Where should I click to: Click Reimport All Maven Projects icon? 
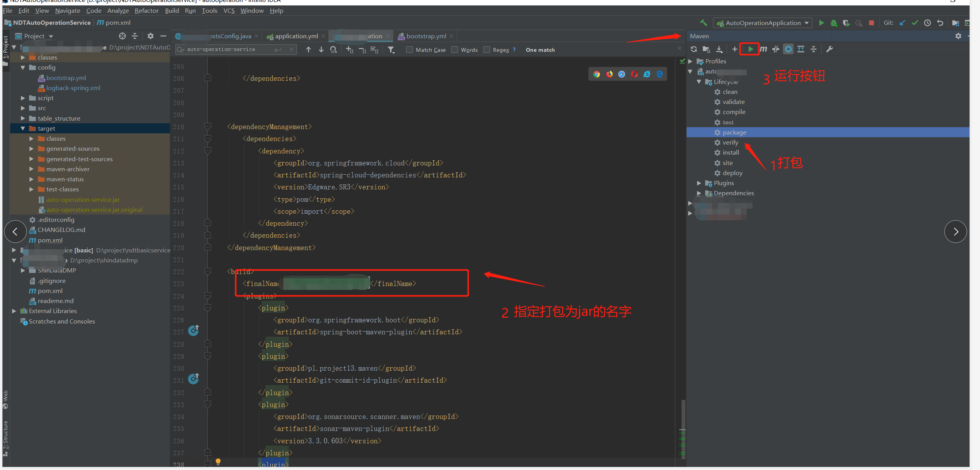(694, 49)
